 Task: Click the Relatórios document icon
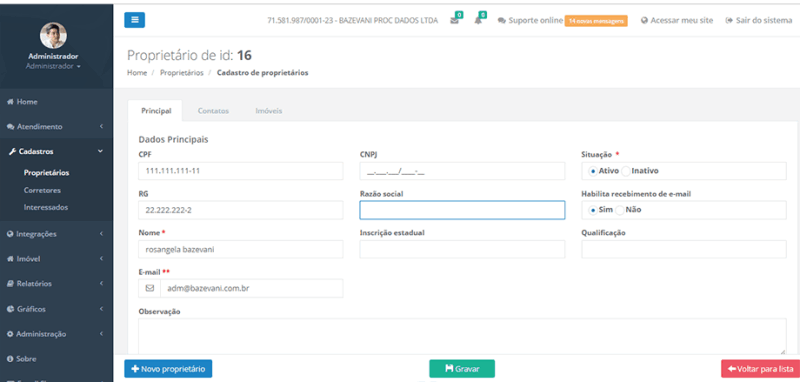click(10, 284)
